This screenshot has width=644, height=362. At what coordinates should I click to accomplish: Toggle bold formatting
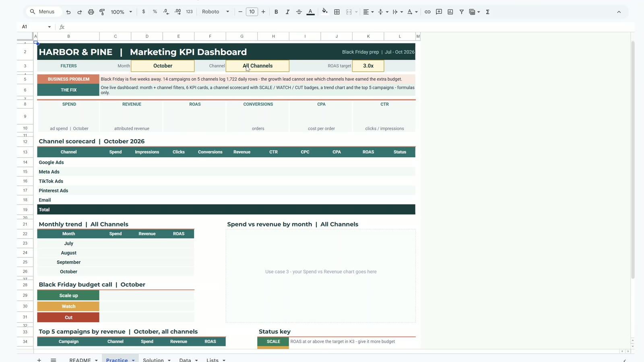click(x=276, y=12)
